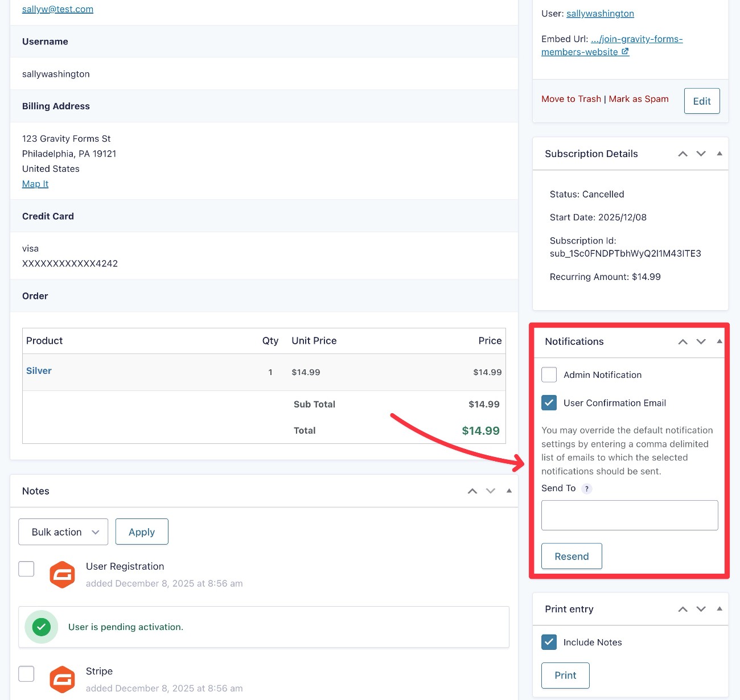Click User is pending activation message
740x700 pixels.
click(x=126, y=627)
